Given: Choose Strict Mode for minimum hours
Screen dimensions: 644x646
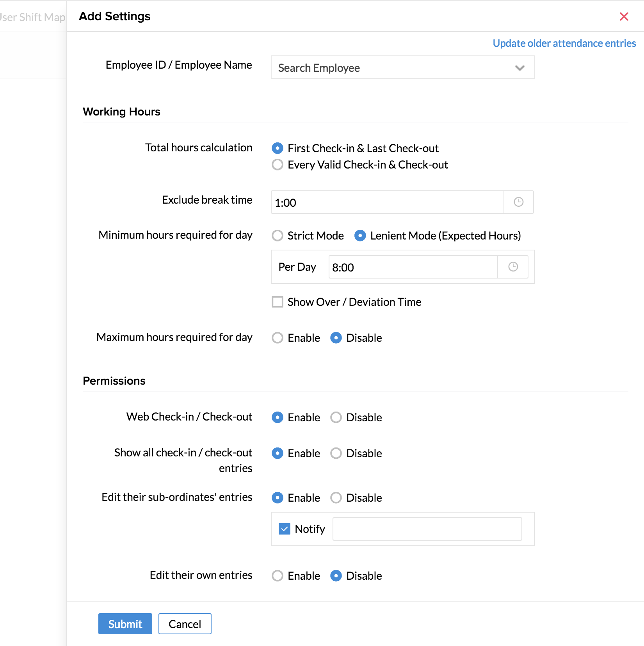Looking at the screenshot, I should click(x=278, y=236).
